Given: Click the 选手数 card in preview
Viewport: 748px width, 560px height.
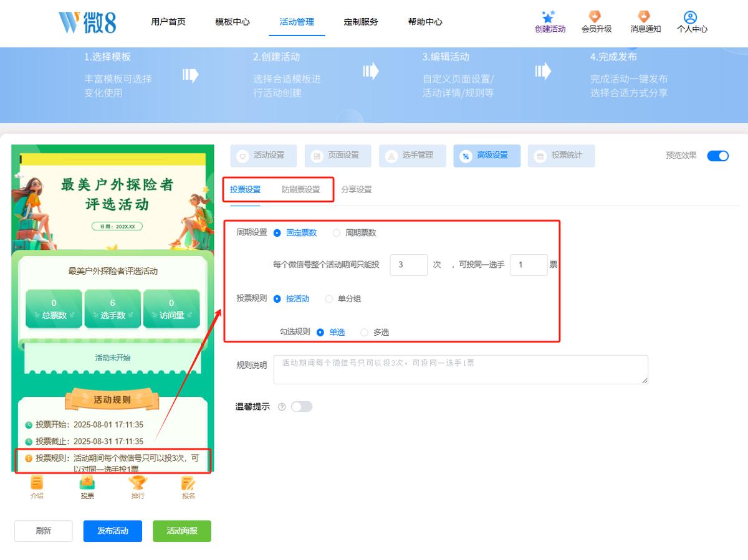Looking at the screenshot, I should (113, 309).
